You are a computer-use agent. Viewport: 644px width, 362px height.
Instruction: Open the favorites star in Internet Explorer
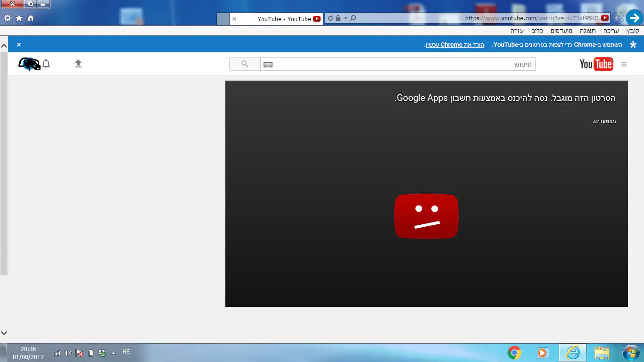[x=19, y=18]
